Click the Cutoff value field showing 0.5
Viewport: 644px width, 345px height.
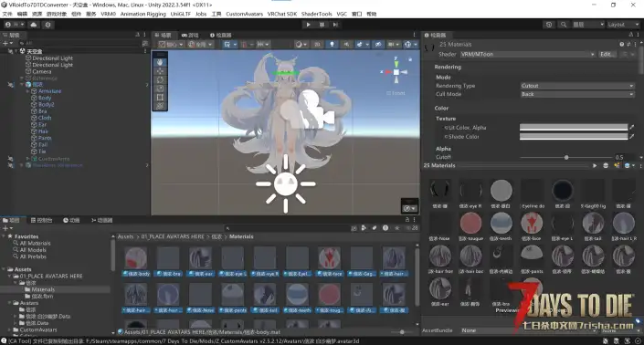pyautogui.click(x=626, y=158)
